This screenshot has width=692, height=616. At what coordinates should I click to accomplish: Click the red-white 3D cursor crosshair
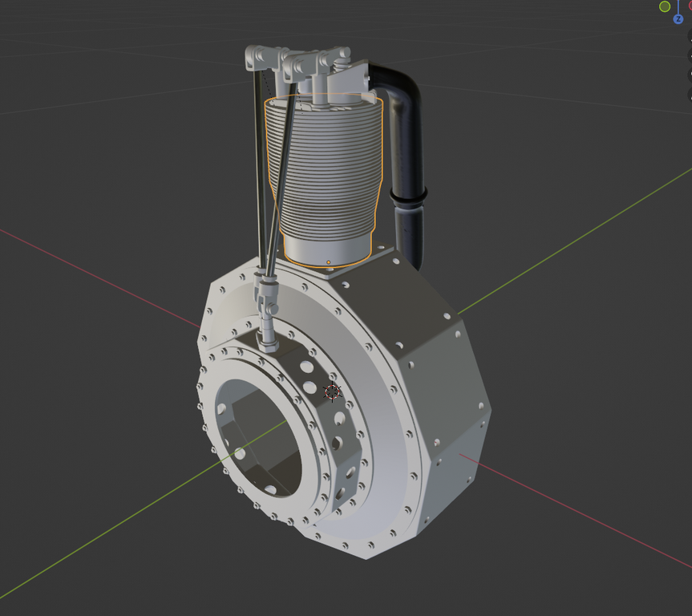332,392
